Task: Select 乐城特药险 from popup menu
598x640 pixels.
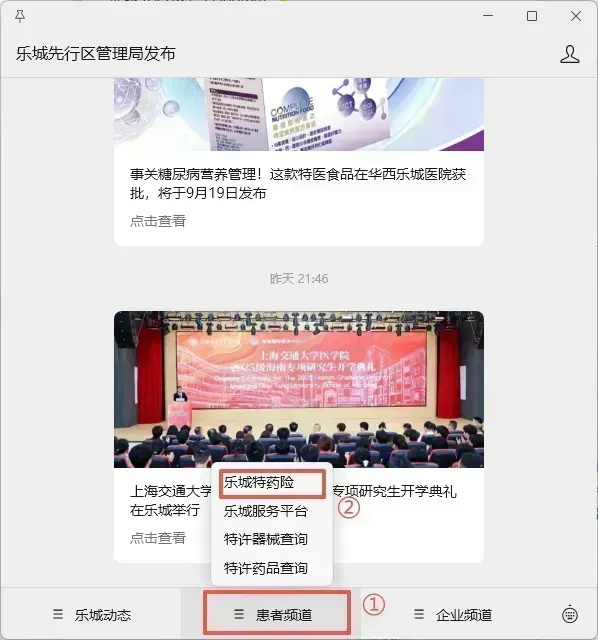Action: point(272,483)
